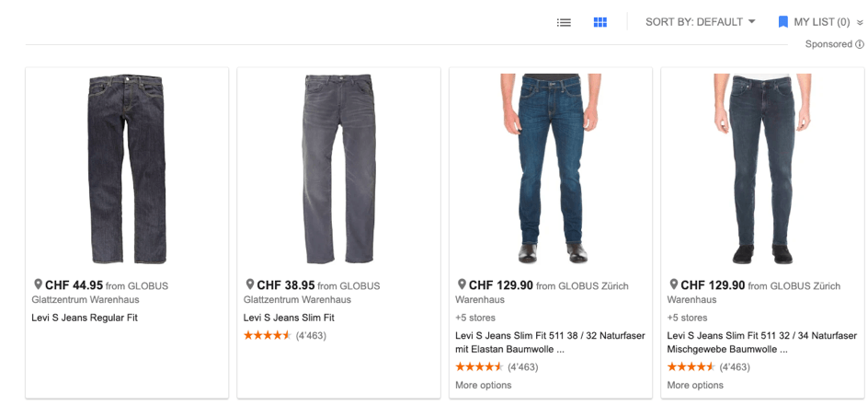Viewport: 868px width, 405px height.
Task: Click blue Slim Fit 511 38/32 jeans image
Action: click(x=551, y=169)
